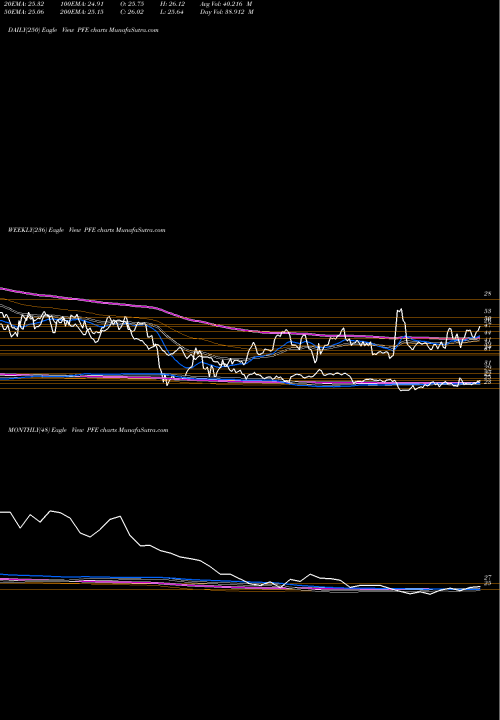Click the 27 price label on monthly chart

point(488,577)
